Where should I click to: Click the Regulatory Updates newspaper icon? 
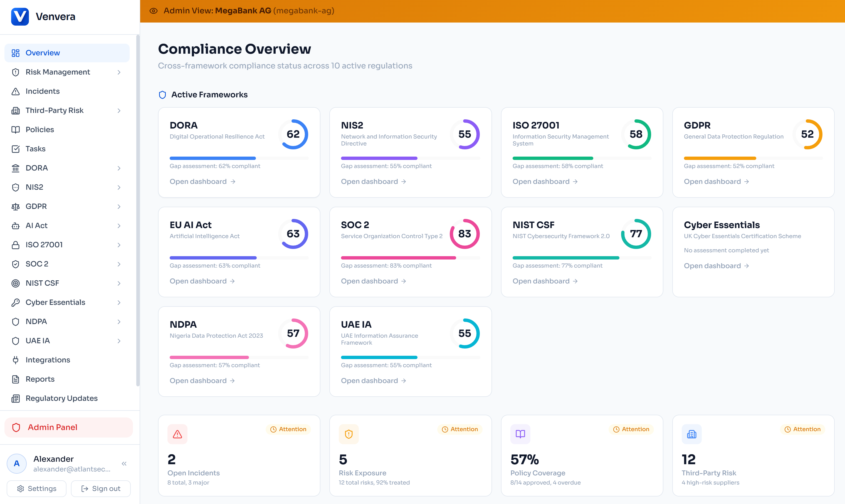(x=16, y=398)
